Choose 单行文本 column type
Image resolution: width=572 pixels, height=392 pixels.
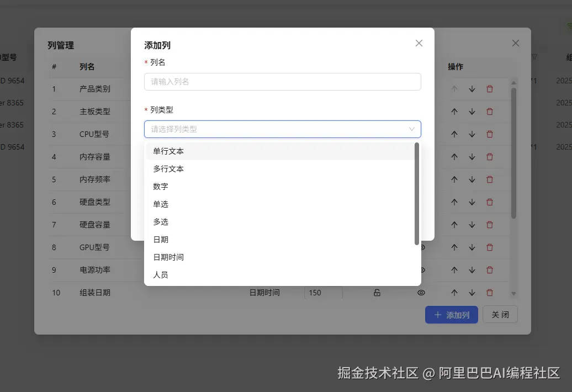click(280, 151)
